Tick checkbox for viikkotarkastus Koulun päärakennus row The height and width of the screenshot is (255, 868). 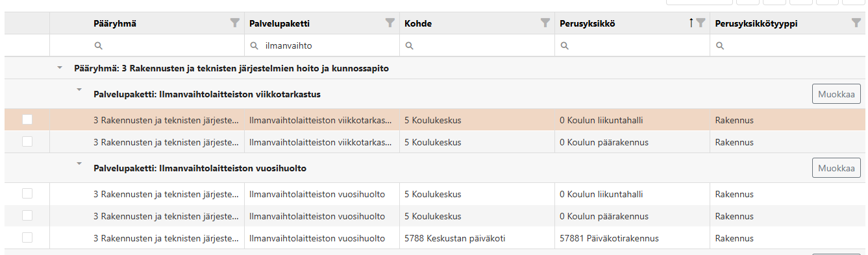pos(27,141)
